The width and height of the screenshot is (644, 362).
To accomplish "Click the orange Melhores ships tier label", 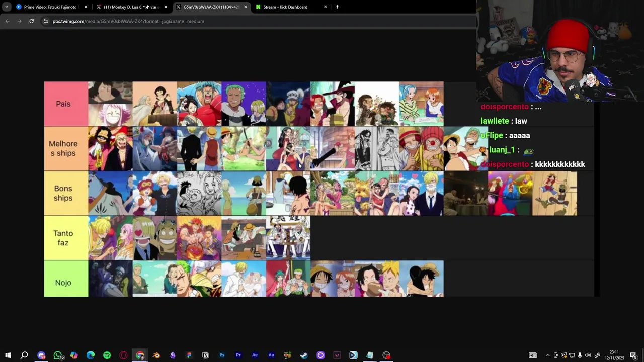I will (x=66, y=148).
